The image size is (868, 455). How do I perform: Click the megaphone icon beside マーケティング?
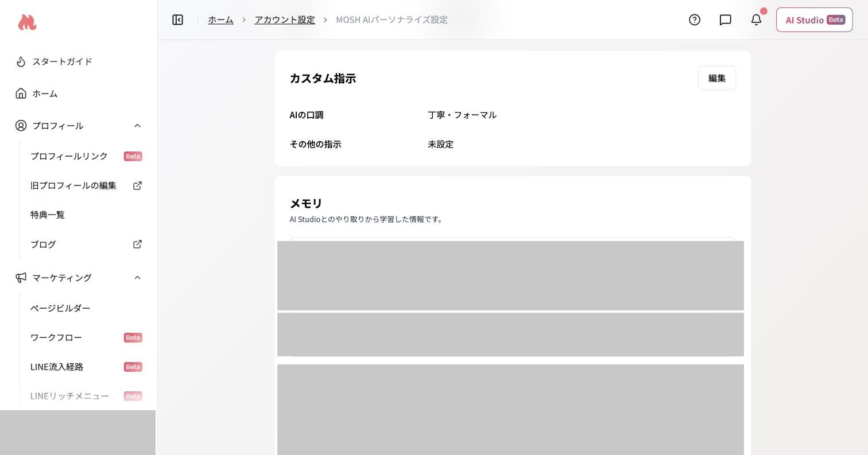point(21,278)
